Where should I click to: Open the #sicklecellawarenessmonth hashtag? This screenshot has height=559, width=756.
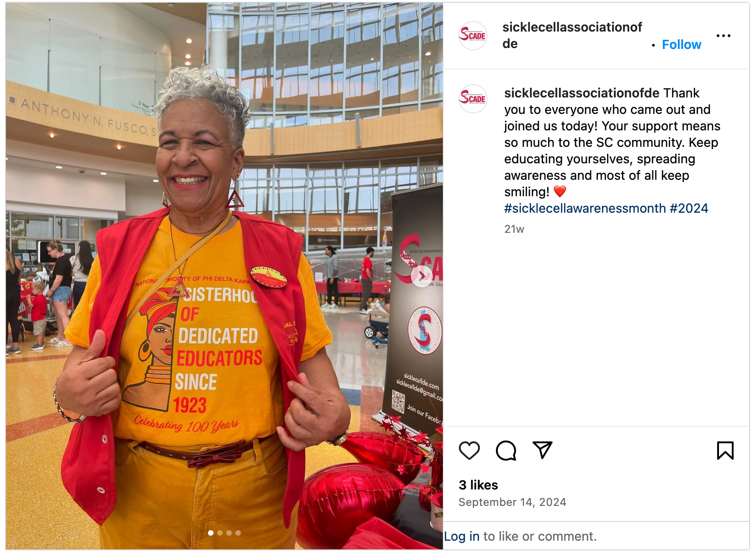click(x=585, y=209)
